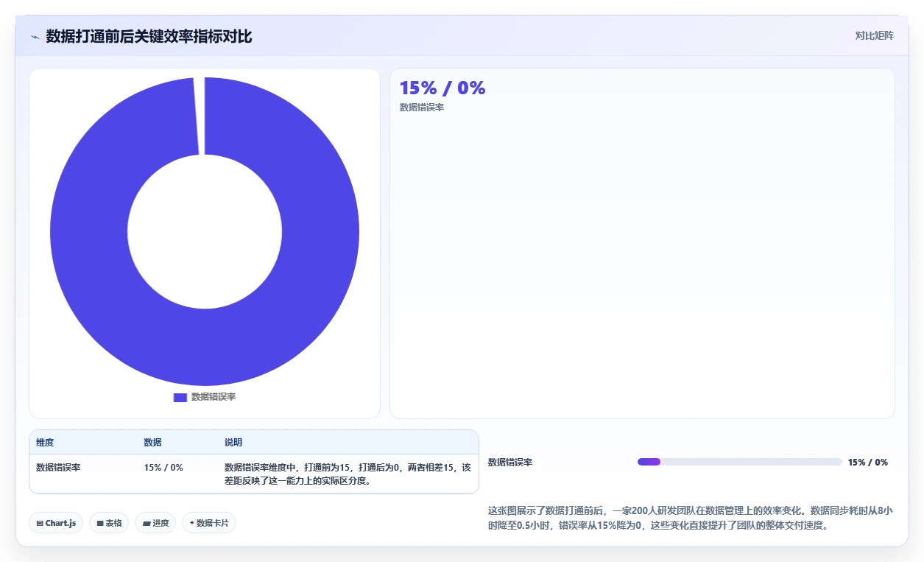
Task: Click the 数据卡片 chip
Action: 209,523
